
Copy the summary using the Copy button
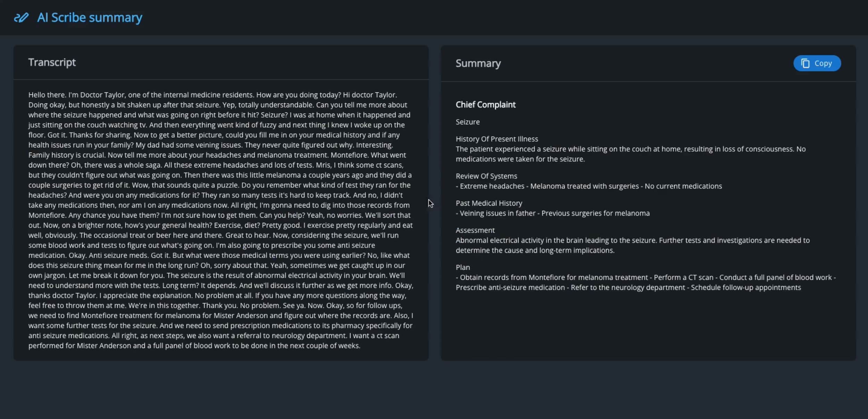tap(817, 63)
